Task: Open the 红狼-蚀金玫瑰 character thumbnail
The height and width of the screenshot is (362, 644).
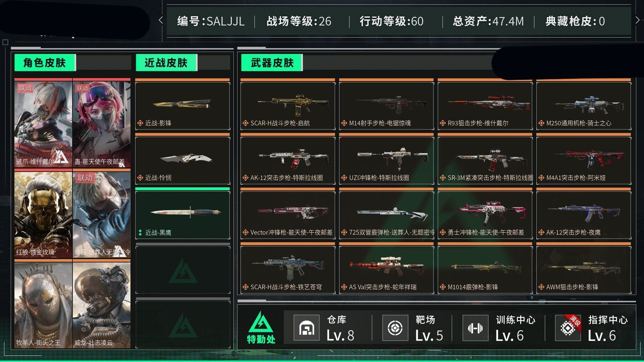Action: (43, 215)
